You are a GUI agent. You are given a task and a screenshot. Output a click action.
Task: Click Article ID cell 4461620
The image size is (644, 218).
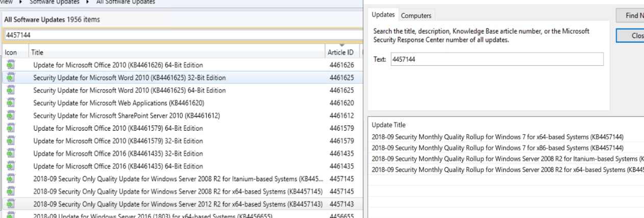[341, 103]
